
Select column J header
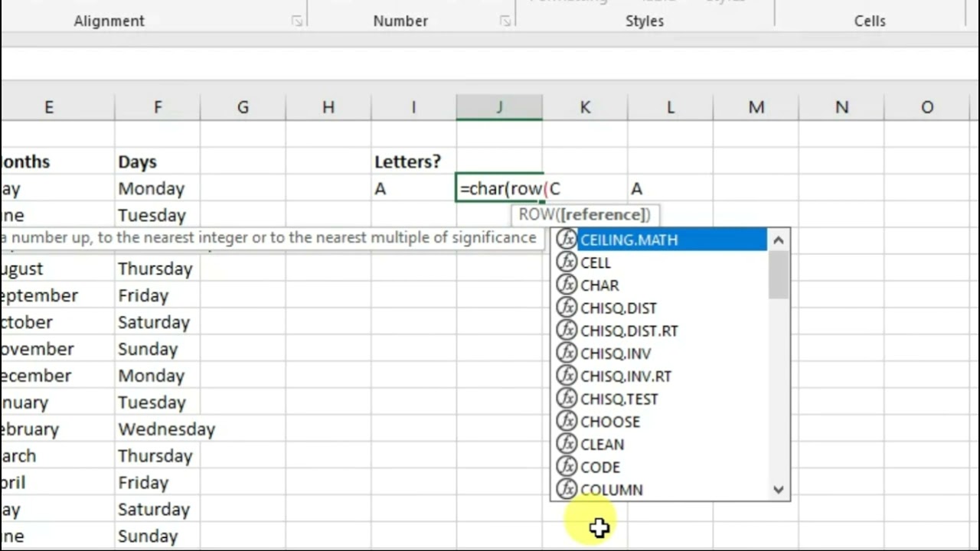click(499, 108)
